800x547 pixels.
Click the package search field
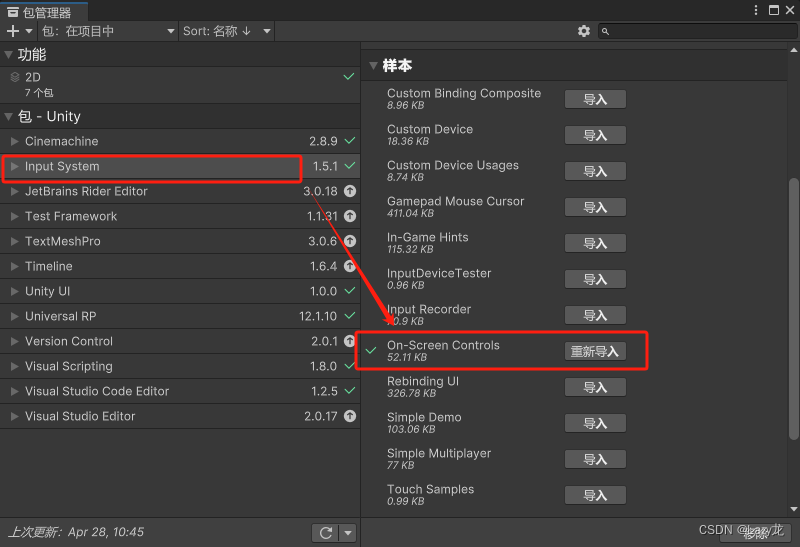697,31
